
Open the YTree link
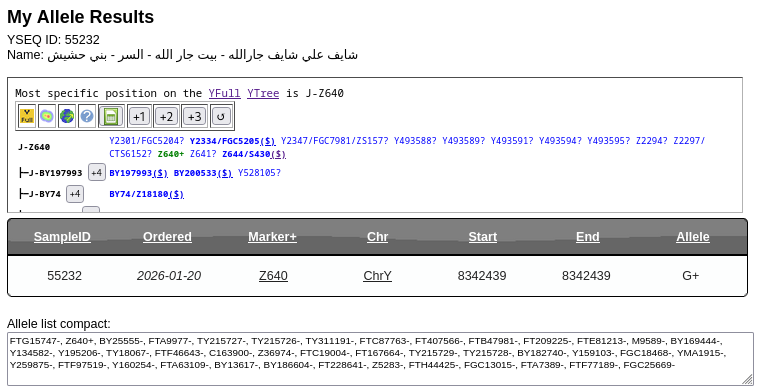tap(263, 93)
